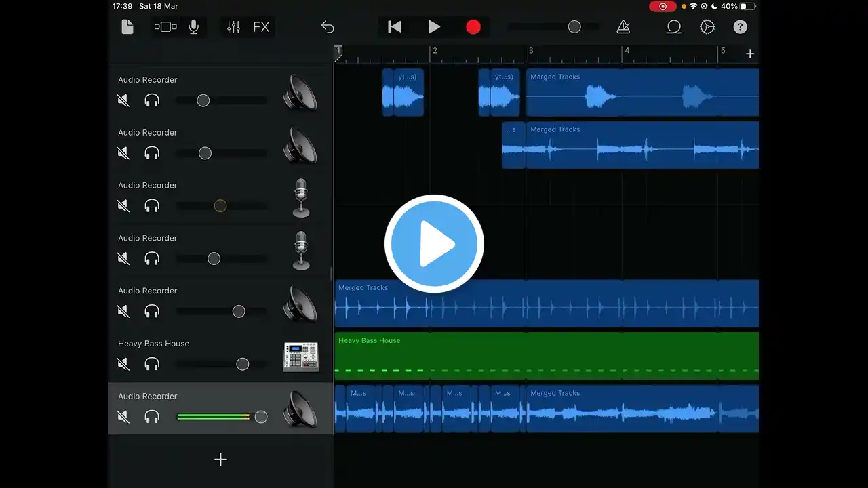
Task: Open the FX effects panel
Action: (x=261, y=27)
